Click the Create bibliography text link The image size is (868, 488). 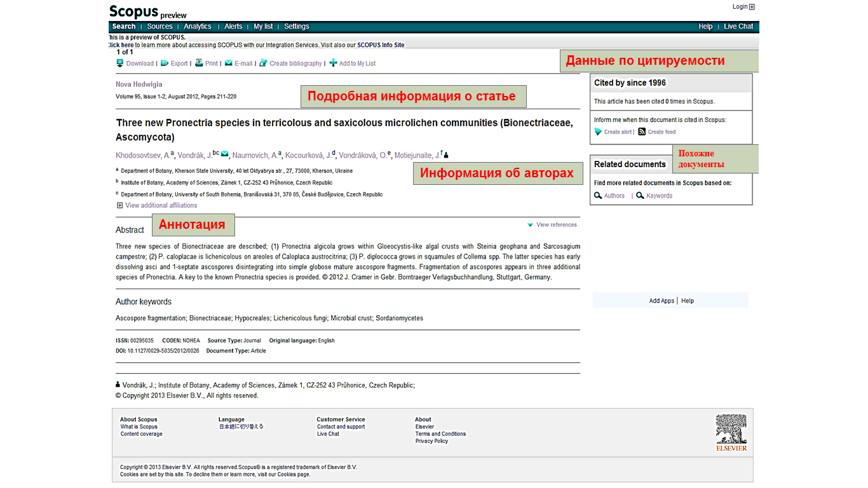click(x=295, y=64)
